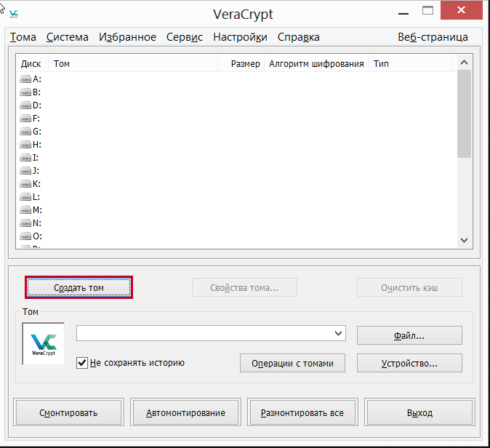Open the Настройки menu
Screen dimensions: 490x448
(x=240, y=37)
